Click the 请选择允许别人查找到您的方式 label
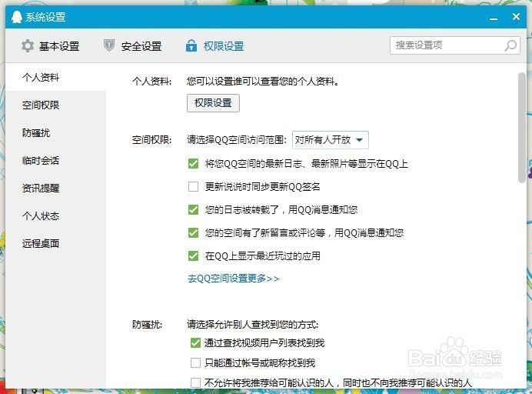This screenshot has height=394, width=532. click(x=253, y=325)
